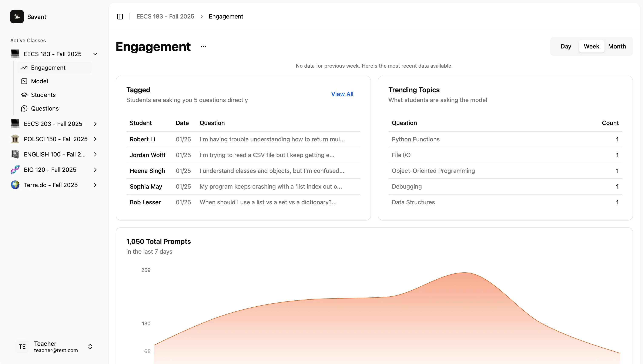Toggle the sidebar panel icon
The width and height of the screenshot is (643, 364).
[x=120, y=17]
